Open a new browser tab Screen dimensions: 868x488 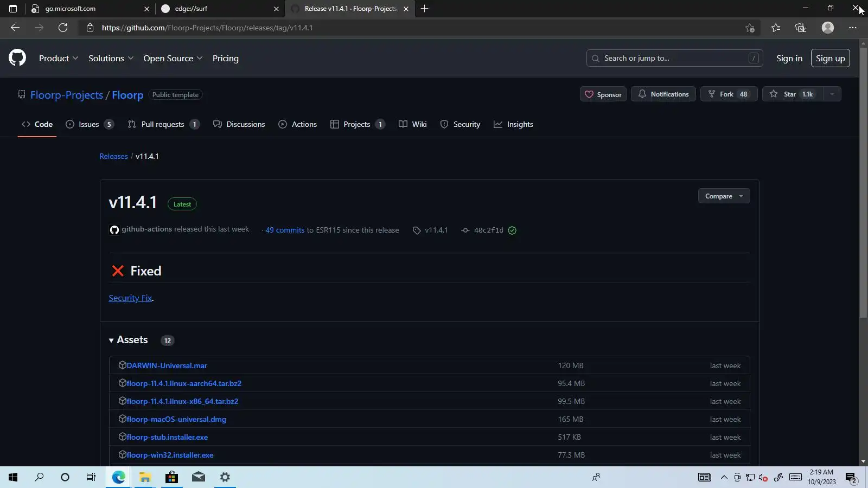pyautogui.click(x=424, y=9)
